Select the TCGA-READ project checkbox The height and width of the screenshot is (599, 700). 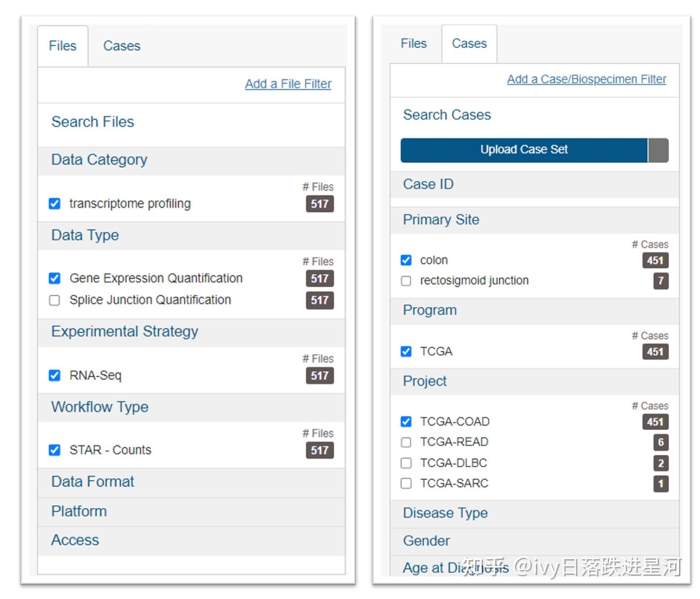click(406, 442)
